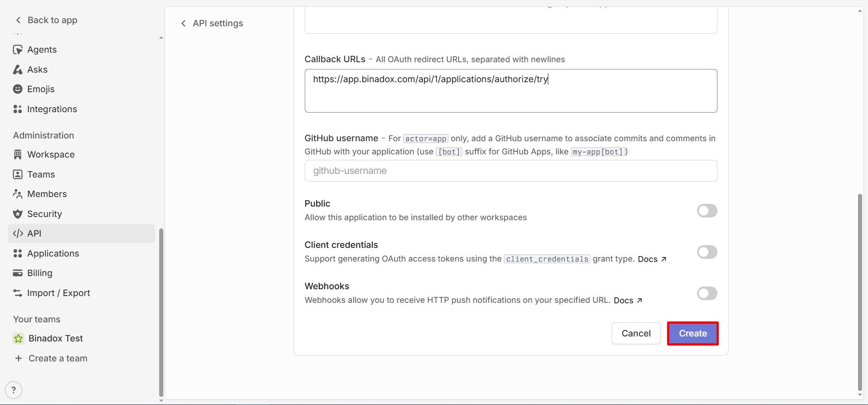Enable the Webhooks toggle
Viewport: 868px width, 405px height.
(x=707, y=293)
